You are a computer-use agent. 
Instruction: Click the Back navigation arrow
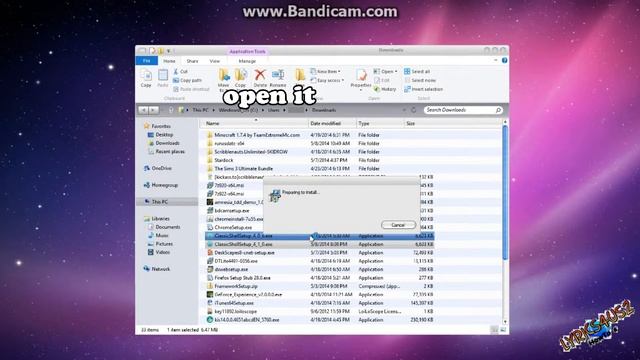coord(143,110)
